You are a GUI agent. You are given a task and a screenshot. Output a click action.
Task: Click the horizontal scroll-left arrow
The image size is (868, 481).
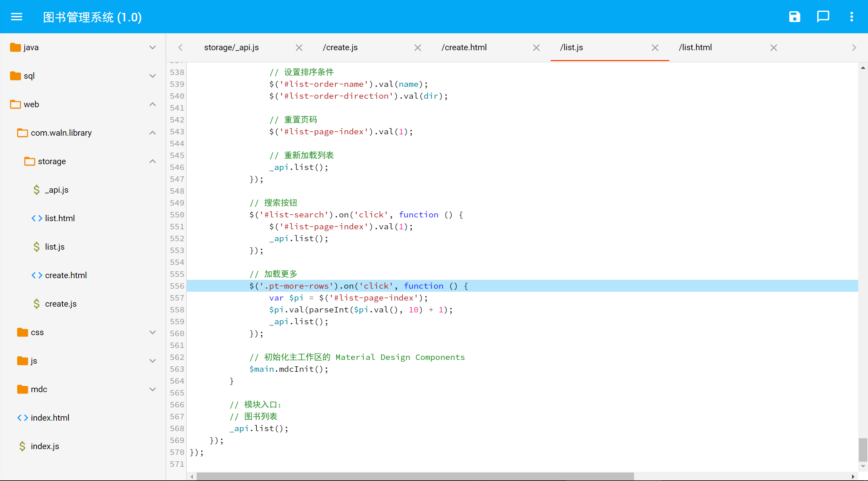click(x=192, y=477)
